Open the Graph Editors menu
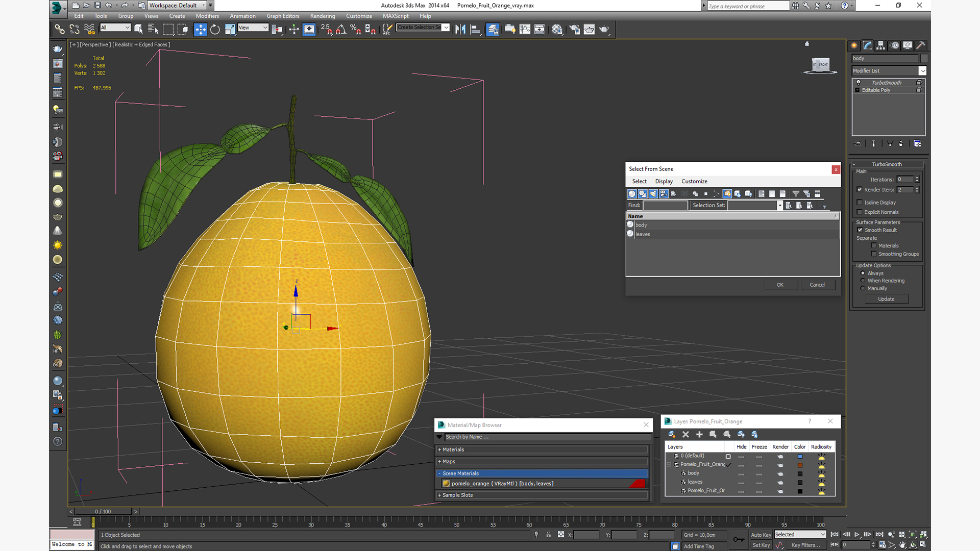This screenshot has width=980, height=551. 283,16
